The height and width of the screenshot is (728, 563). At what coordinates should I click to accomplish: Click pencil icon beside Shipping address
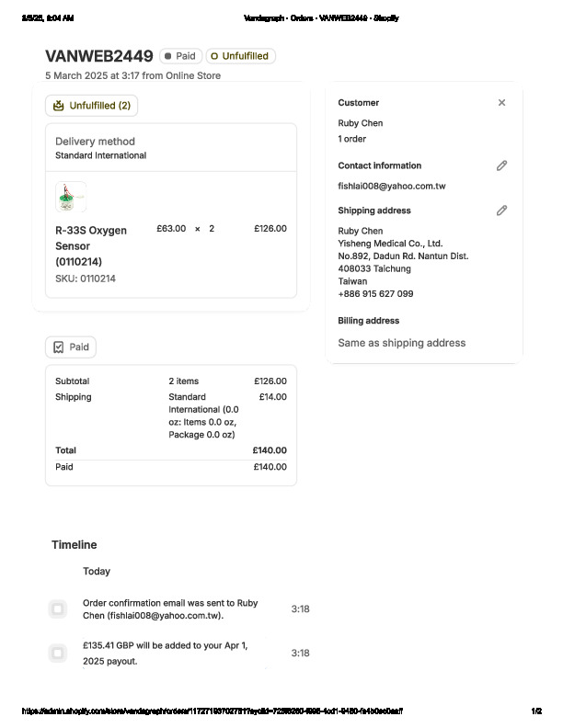click(x=501, y=210)
